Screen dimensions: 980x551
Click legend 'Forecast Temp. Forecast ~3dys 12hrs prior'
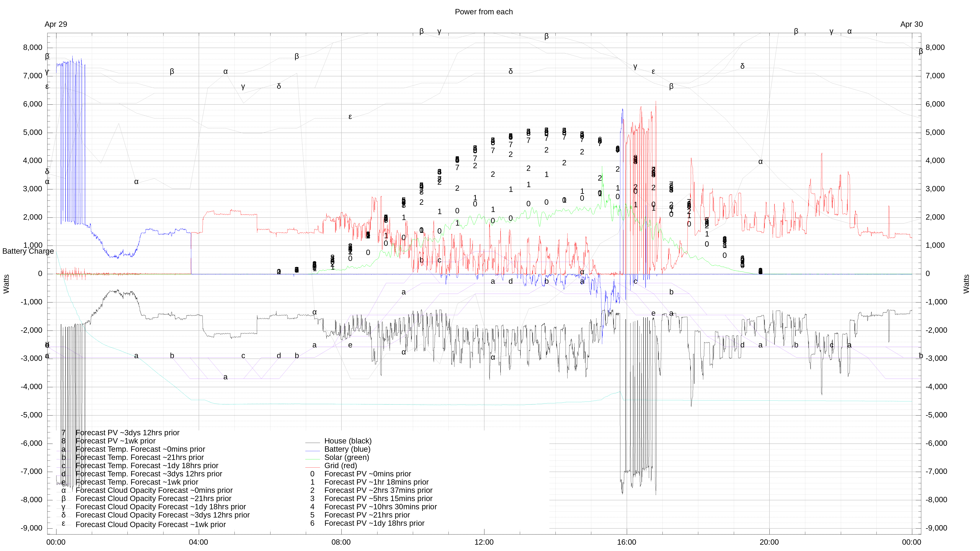pyautogui.click(x=149, y=474)
